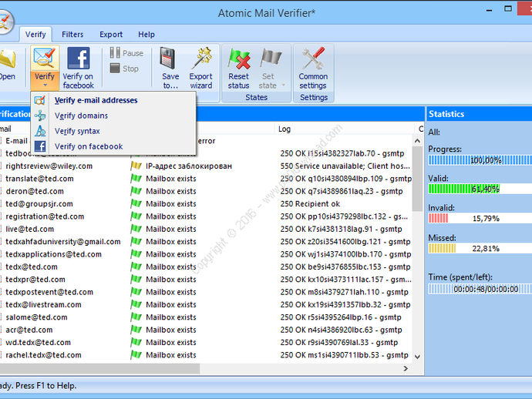The height and width of the screenshot is (399, 532).
Task: Switch to the Verify ribbon tab
Action: (35, 34)
